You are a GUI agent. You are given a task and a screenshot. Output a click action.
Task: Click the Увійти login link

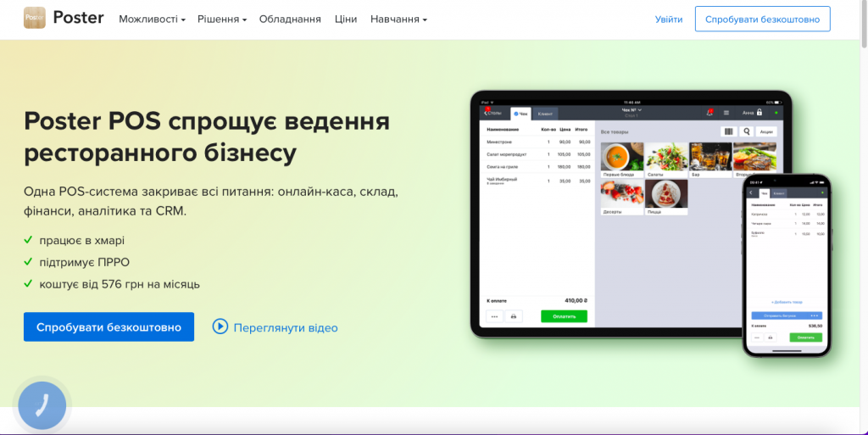669,20
